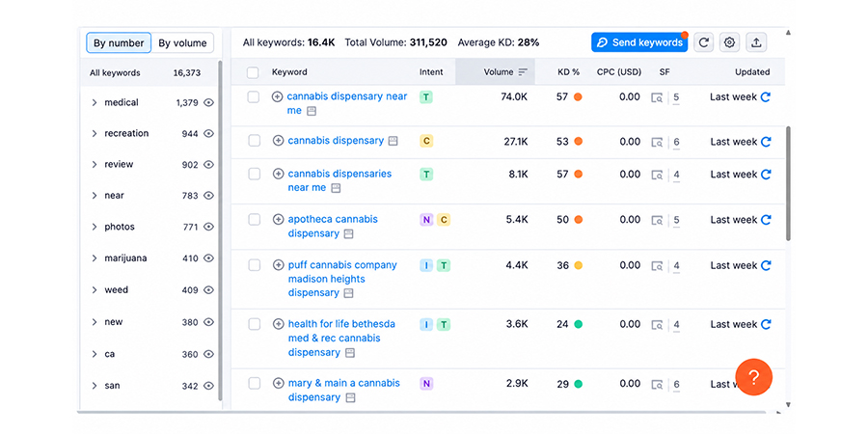Refresh 'health for life bethesda' row
This screenshot has width=868, height=434.
point(766,324)
